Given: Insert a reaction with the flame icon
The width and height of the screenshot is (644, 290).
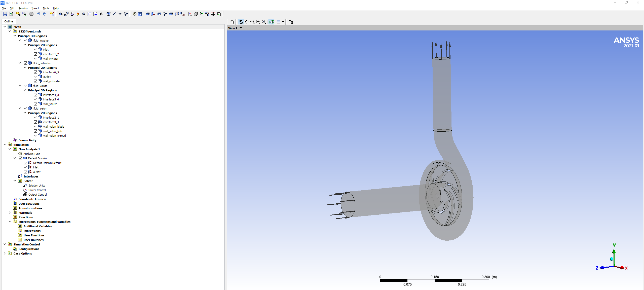Looking at the screenshot, I should coord(78,14).
